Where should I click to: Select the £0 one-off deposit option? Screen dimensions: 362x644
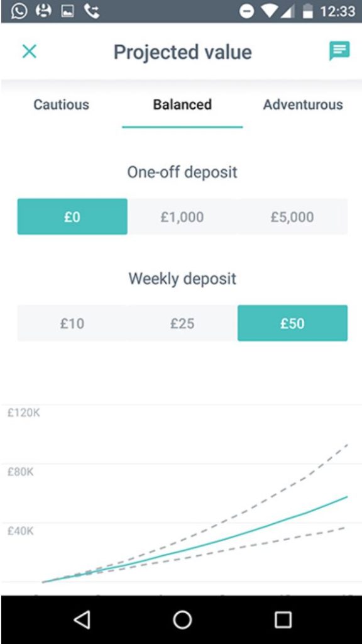pyautogui.click(x=72, y=216)
